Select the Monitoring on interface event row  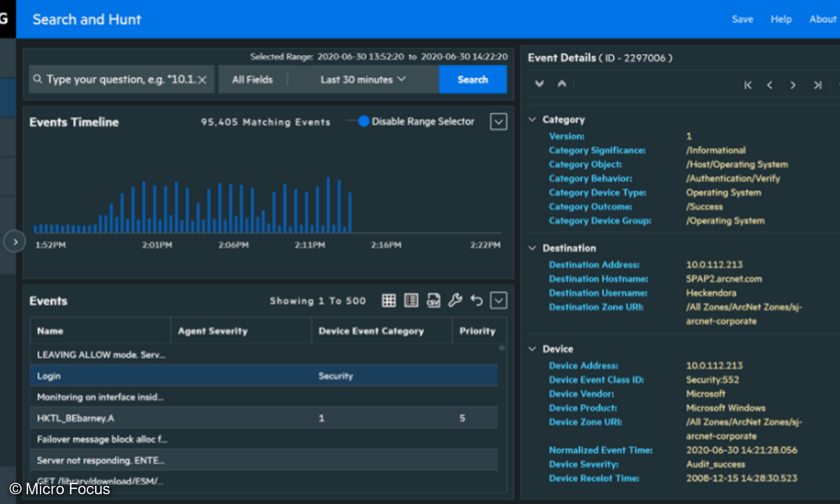tap(264, 397)
